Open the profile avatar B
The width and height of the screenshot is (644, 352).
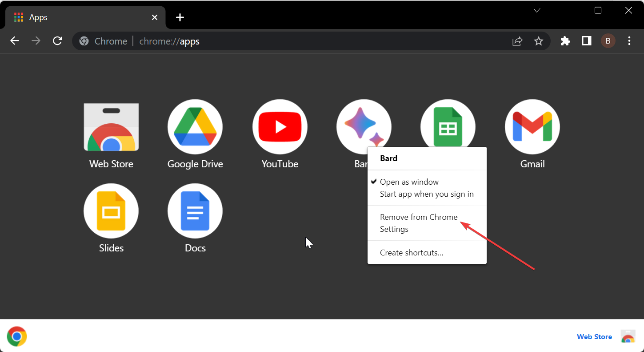point(608,41)
